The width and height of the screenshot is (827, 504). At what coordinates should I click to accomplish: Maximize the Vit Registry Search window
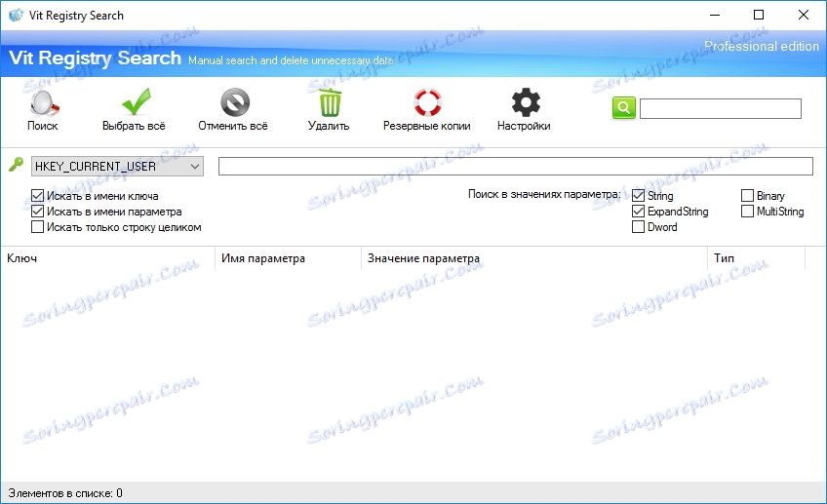pos(759,15)
